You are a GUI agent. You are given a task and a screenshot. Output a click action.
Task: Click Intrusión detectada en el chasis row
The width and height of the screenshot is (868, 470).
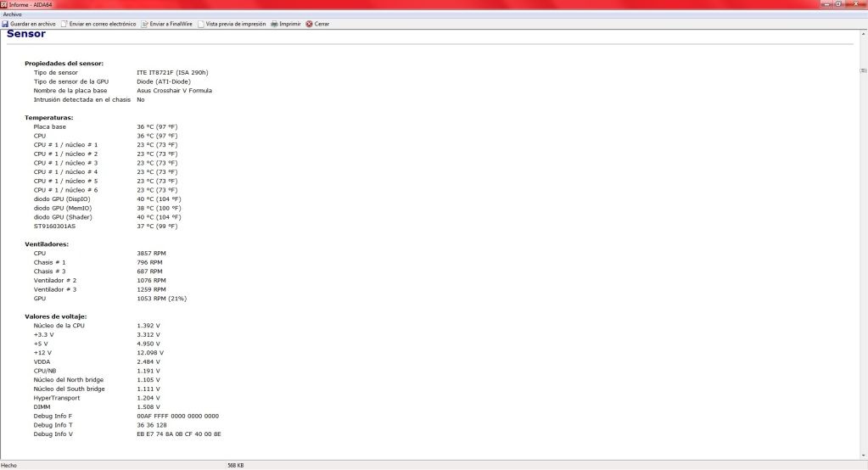click(88, 99)
